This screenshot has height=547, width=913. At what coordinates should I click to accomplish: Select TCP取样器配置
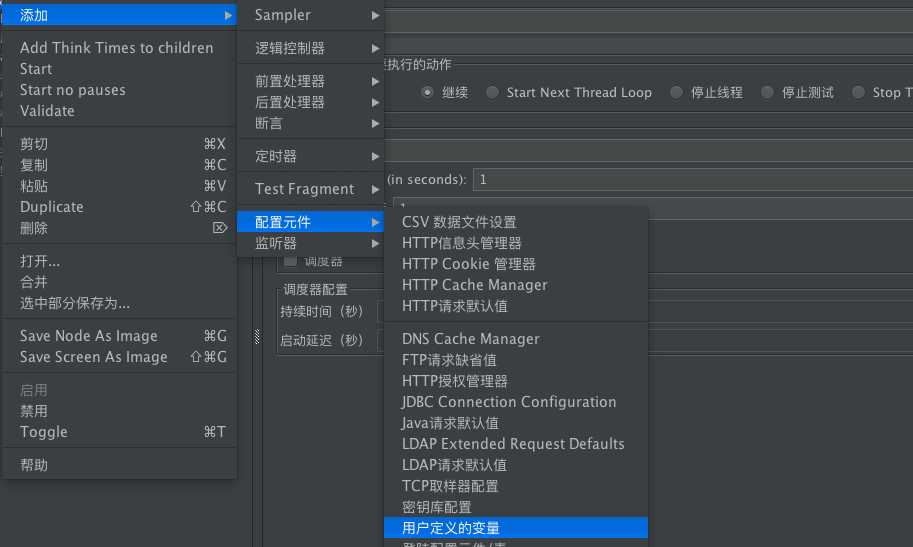coord(516,486)
